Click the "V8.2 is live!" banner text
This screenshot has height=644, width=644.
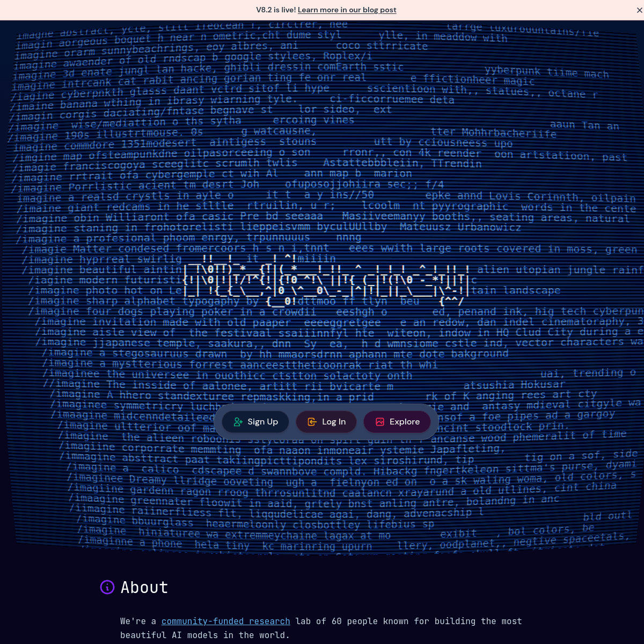(276, 10)
